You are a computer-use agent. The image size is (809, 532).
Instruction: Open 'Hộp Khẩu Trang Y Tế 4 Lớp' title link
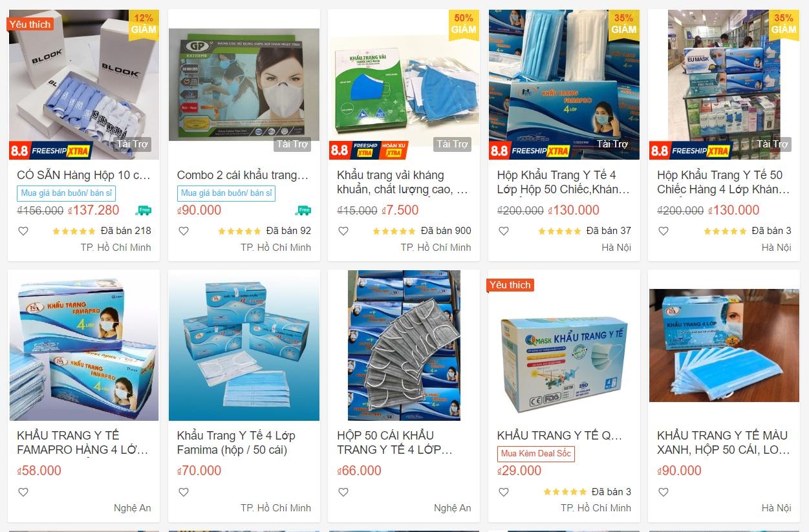click(x=563, y=182)
